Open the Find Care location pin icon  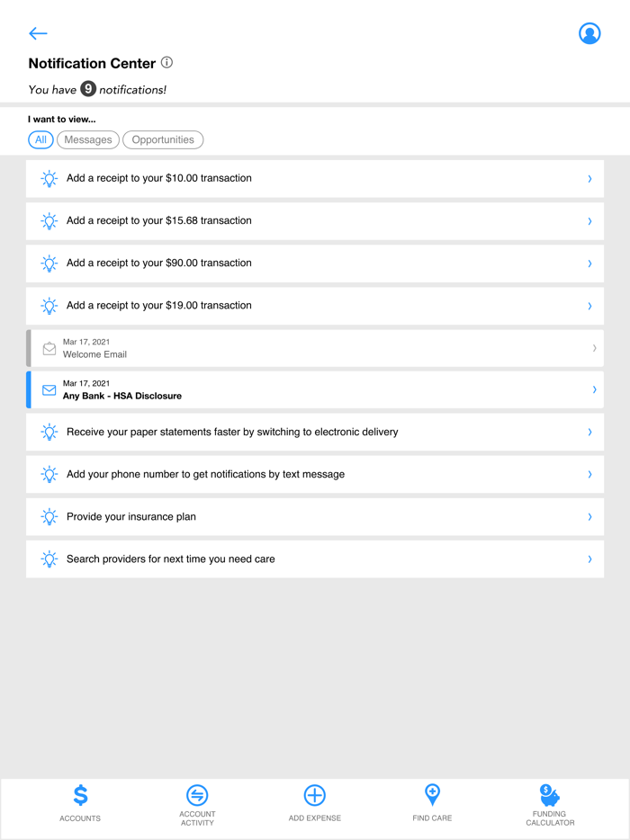(432, 796)
